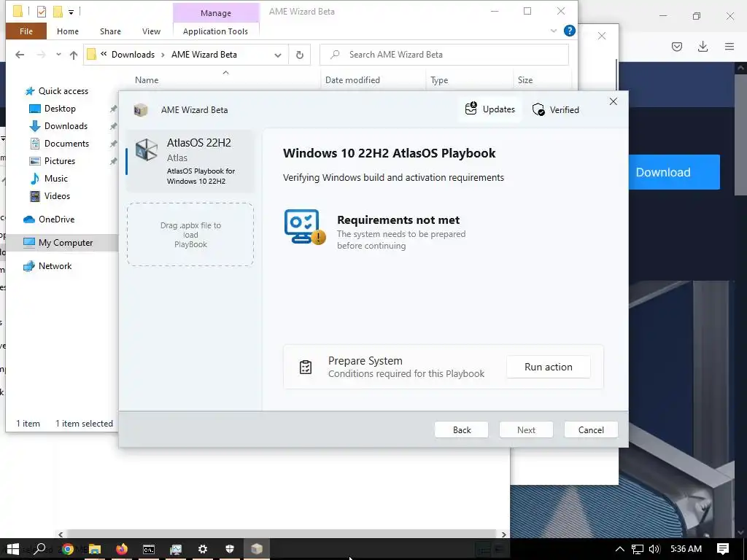The width and height of the screenshot is (747, 560).
Task: Click the Verified shield icon
Action: tap(538, 109)
